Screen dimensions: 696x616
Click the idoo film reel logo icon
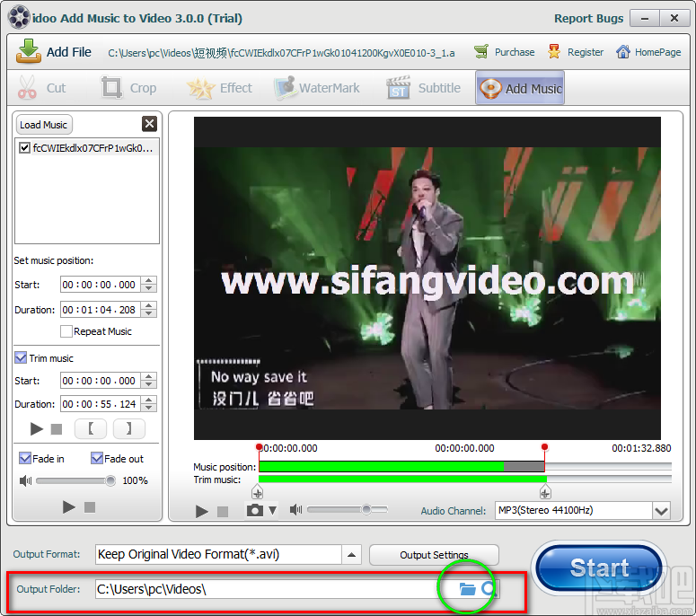pyautogui.click(x=19, y=17)
